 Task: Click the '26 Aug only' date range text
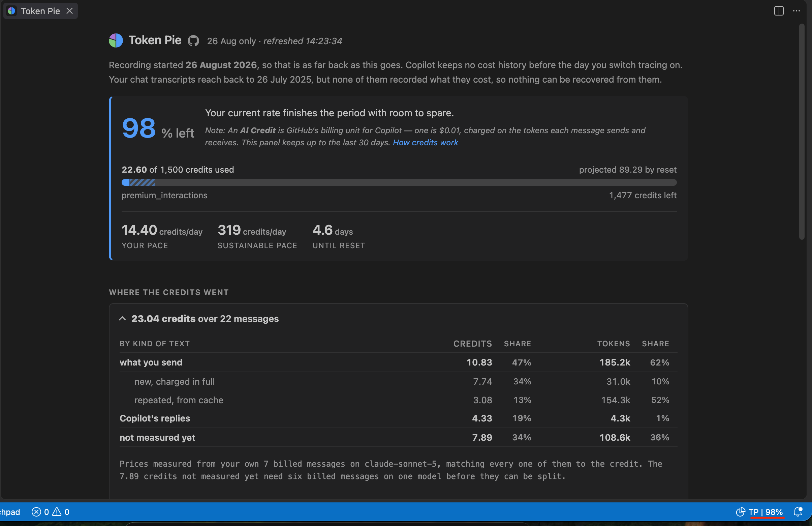[x=231, y=41]
